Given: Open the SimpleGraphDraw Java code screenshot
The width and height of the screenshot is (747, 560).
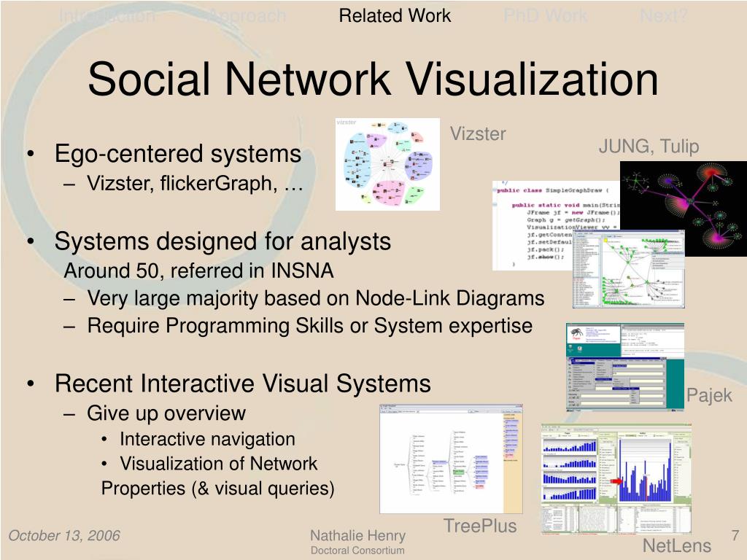Looking at the screenshot, I should pos(555,225).
